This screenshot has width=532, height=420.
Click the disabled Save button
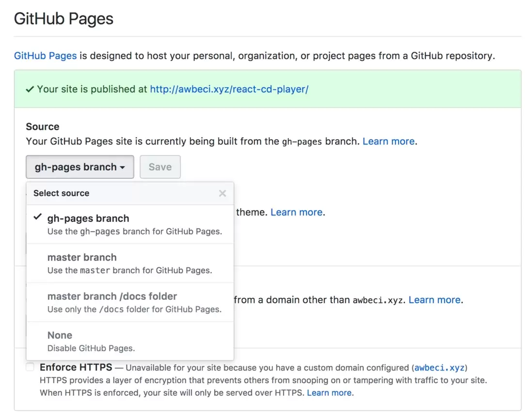tap(160, 167)
